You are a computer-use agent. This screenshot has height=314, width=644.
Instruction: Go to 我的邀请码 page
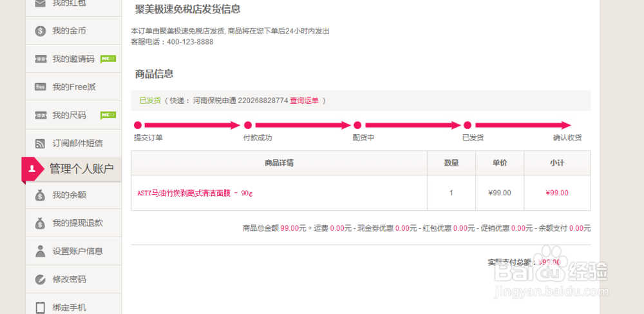73,59
